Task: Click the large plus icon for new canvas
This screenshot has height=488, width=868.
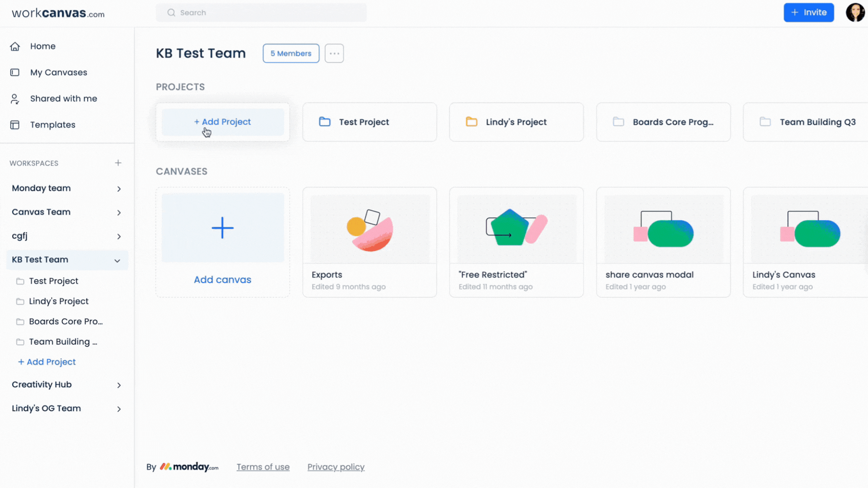Action: [x=222, y=228]
